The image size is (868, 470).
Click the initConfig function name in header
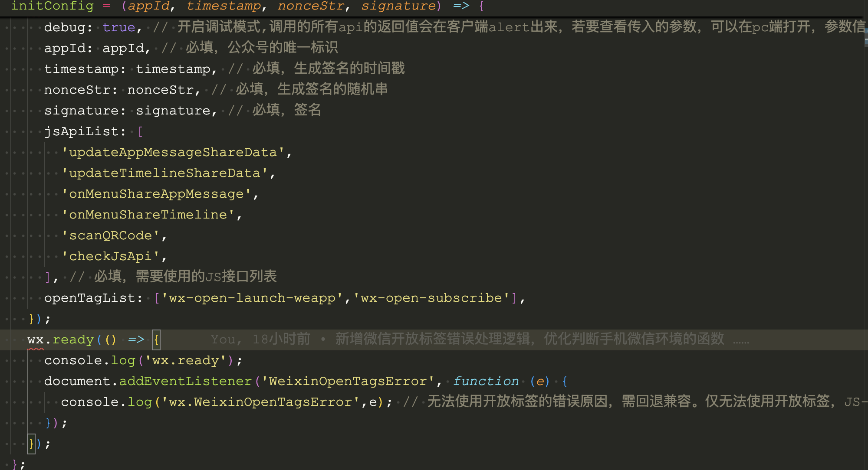pos(52,6)
